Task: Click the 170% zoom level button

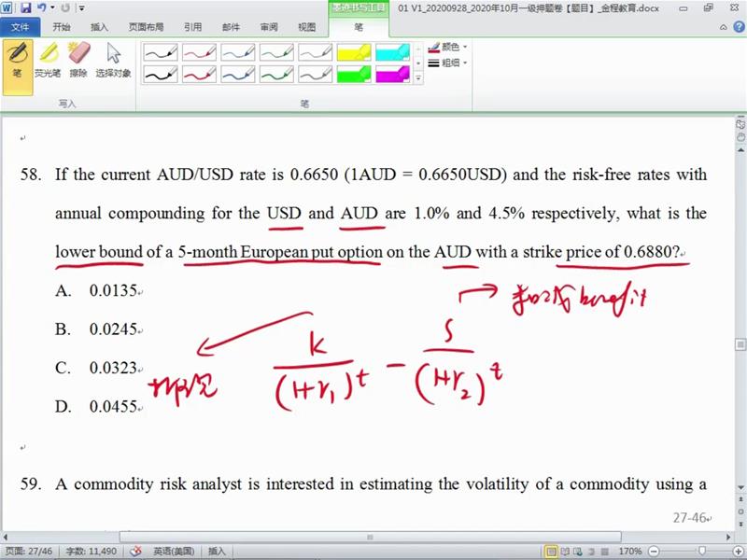Action: tap(630, 552)
